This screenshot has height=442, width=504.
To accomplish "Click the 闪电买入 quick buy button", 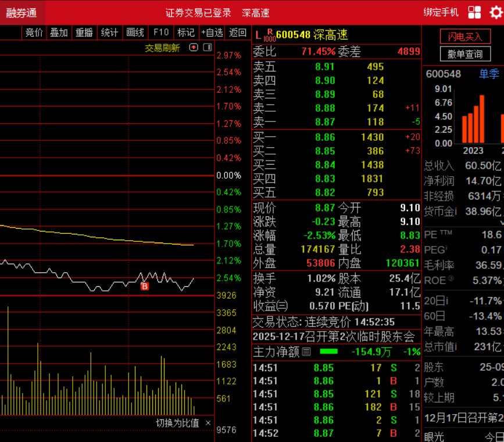I will [465, 37].
